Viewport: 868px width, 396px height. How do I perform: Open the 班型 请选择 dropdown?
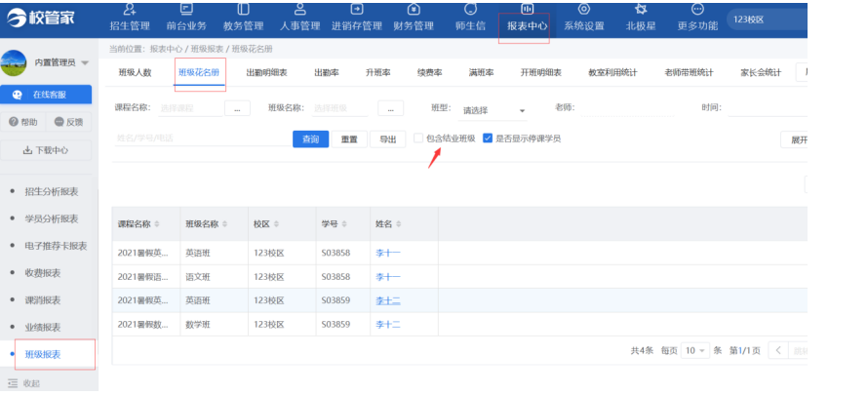pos(493,110)
